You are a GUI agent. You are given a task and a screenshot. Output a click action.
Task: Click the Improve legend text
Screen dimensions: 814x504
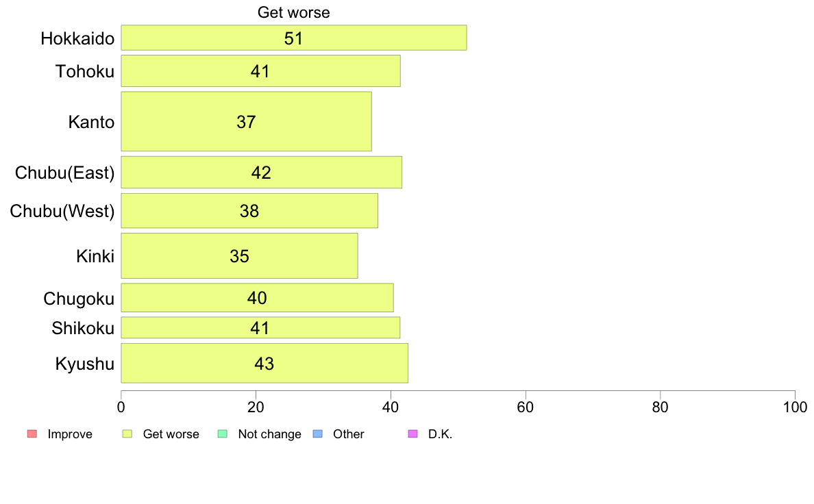70,434
